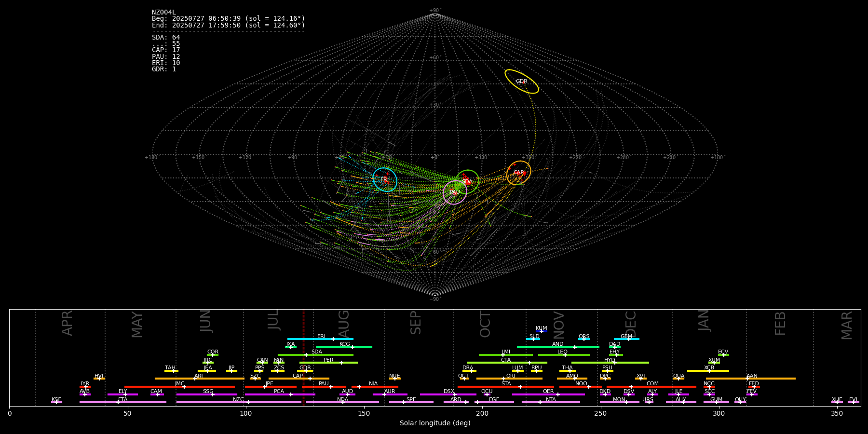The width and height of the screenshot is (868, 434).
Task: Click the AUG month label in the timeline
Action: [343, 323]
